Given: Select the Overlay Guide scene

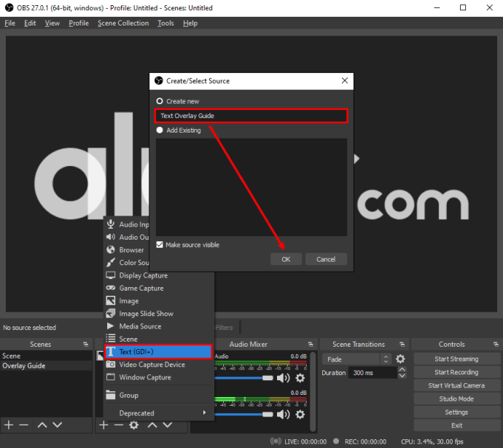Looking at the screenshot, I should (x=46, y=366).
